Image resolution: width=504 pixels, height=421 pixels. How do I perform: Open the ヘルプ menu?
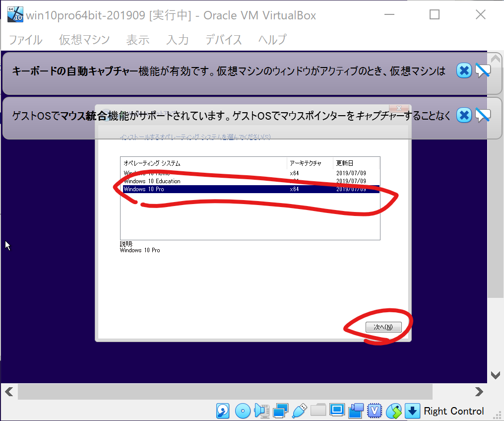click(x=272, y=40)
